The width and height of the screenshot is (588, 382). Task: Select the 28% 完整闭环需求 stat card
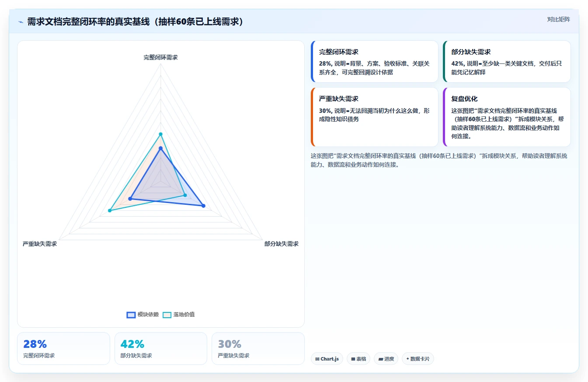(63, 348)
